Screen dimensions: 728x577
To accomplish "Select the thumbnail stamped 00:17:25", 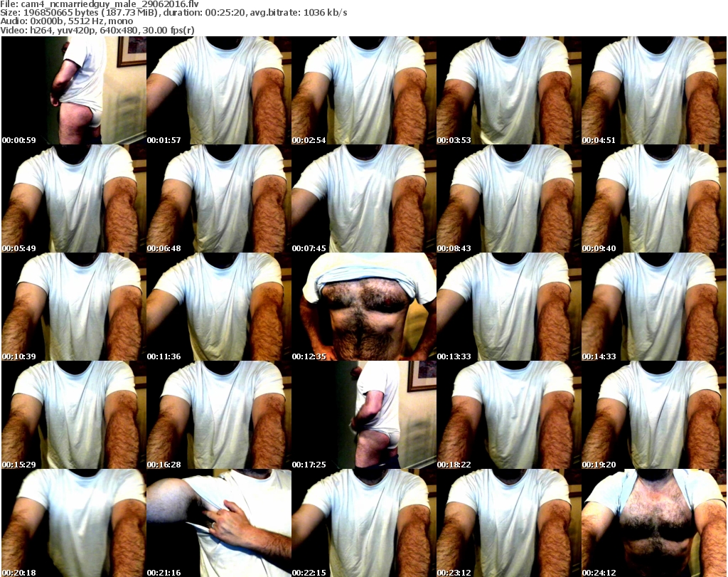I will tap(363, 415).
